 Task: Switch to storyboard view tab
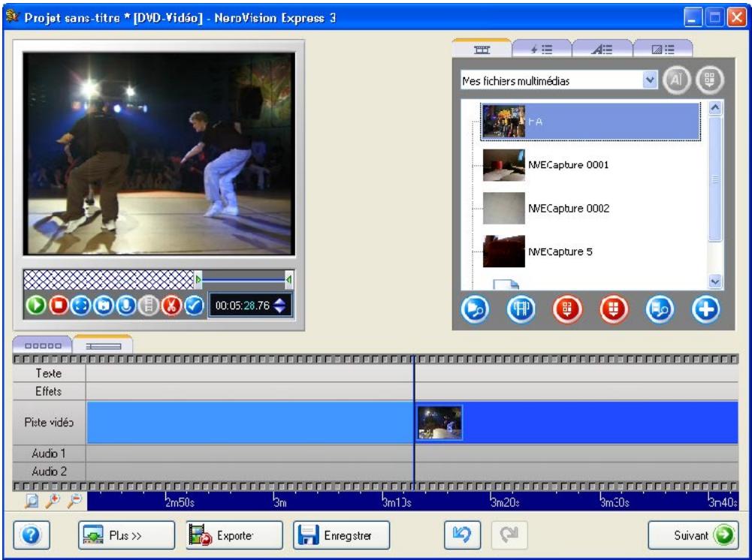43,345
